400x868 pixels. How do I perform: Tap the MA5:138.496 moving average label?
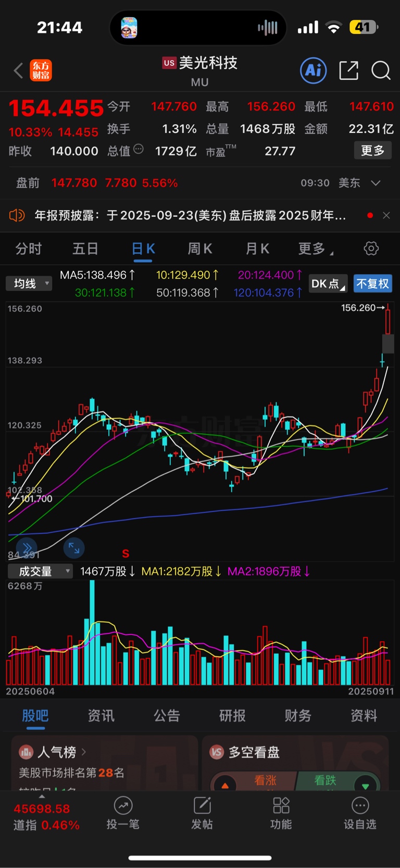[x=97, y=275]
